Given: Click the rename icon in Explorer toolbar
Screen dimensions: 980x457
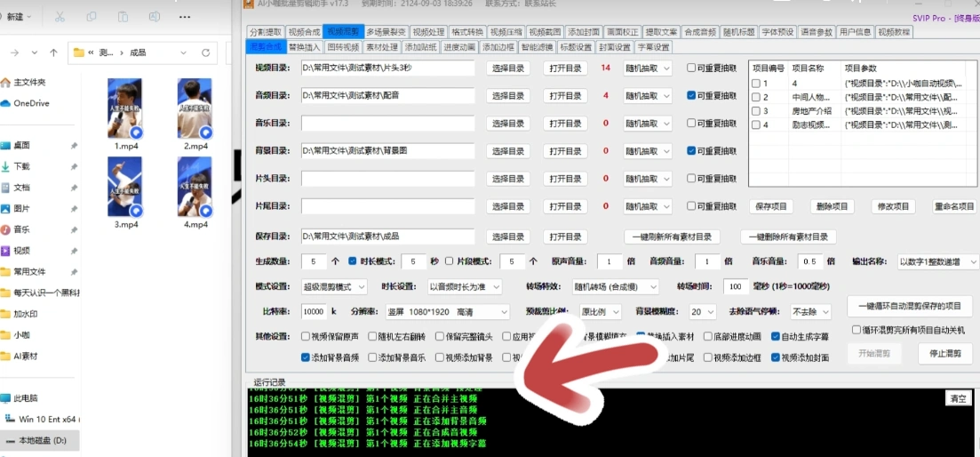Looking at the screenshot, I should [x=155, y=17].
